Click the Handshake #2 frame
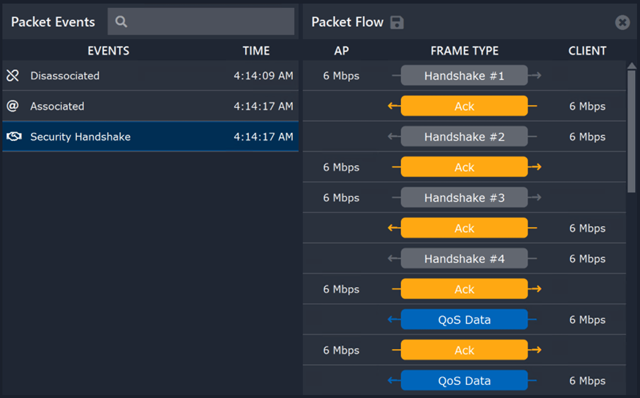 464,136
